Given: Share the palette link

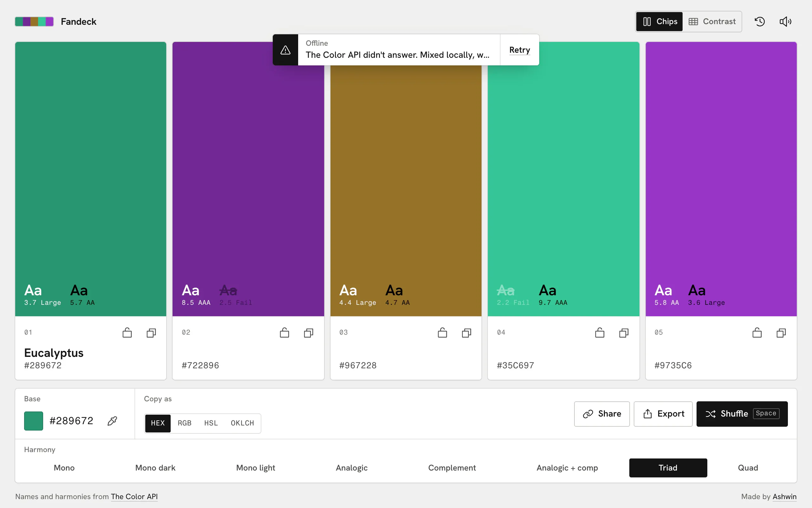Looking at the screenshot, I should tap(602, 414).
